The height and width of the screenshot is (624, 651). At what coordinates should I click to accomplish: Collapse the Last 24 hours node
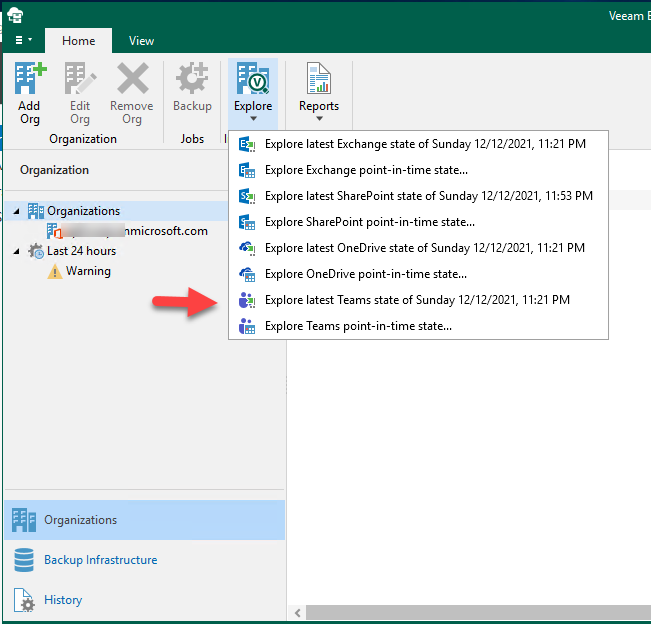pos(17,251)
